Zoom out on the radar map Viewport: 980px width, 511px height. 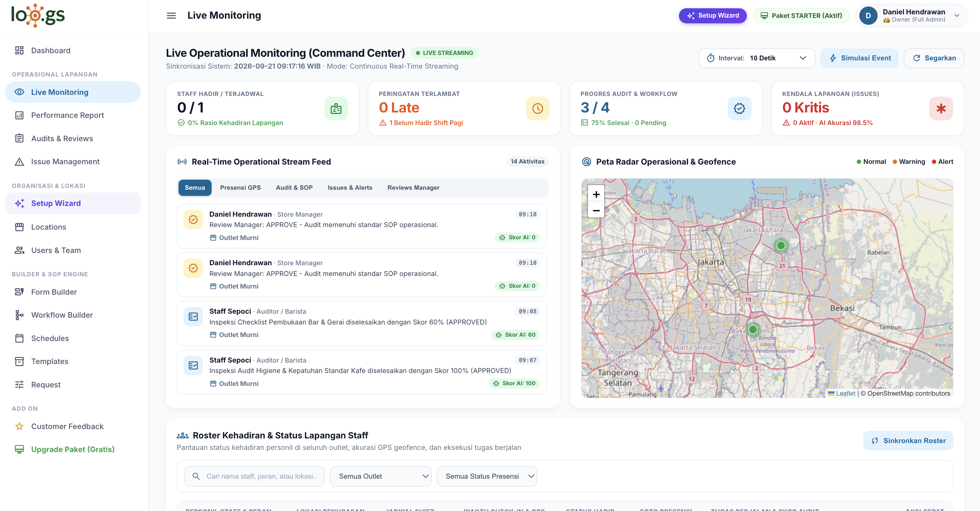click(x=596, y=211)
